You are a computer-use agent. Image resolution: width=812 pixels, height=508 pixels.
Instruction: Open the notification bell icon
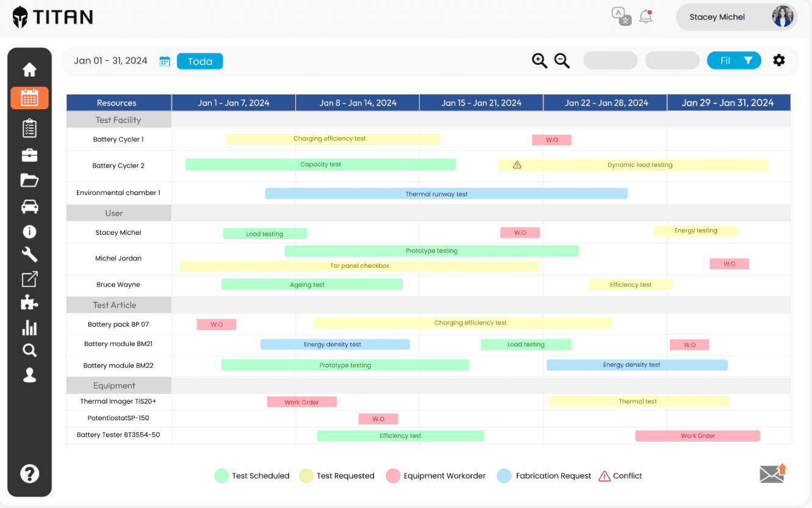(x=645, y=16)
